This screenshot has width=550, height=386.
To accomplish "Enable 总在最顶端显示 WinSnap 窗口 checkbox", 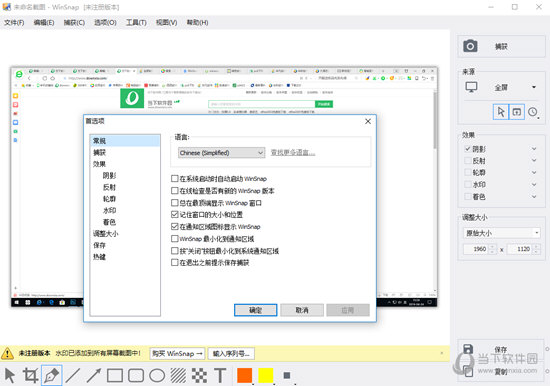I will pyautogui.click(x=174, y=202).
